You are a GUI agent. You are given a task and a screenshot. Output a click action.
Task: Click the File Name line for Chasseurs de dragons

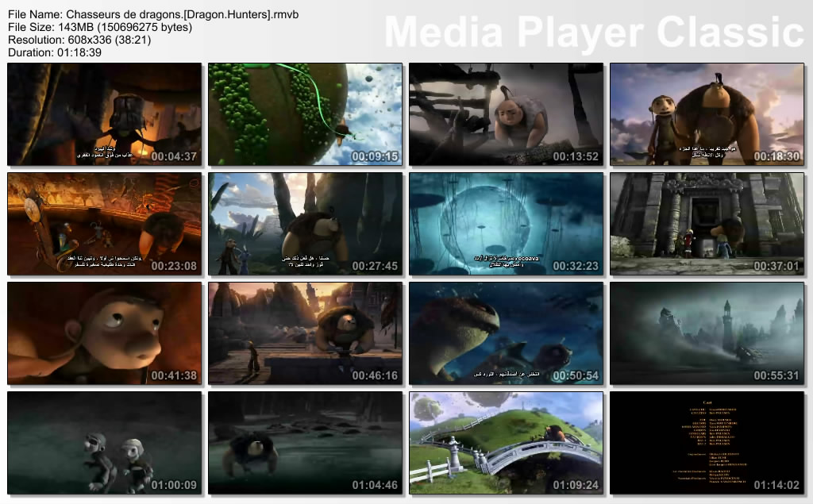pyautogui.click(x=153, y=14)
